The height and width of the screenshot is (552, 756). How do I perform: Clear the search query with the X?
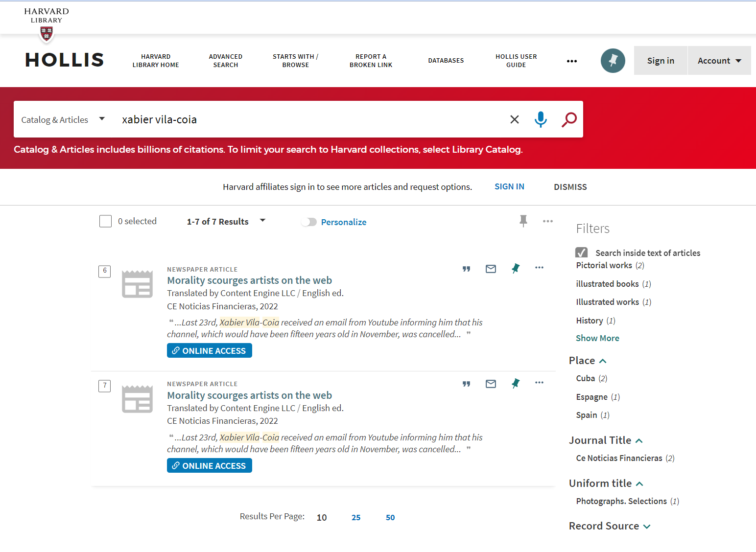tap(514, 119)
